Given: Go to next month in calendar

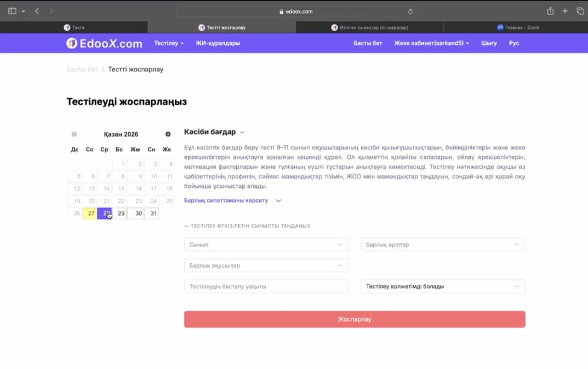Looking at the screenshot, I should coord(168,134).
